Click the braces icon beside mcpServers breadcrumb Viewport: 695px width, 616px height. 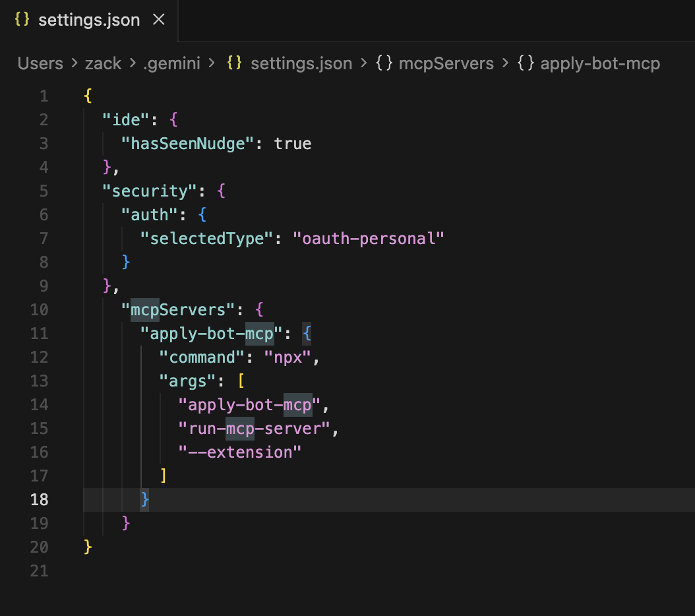click(x=384, y=63)
